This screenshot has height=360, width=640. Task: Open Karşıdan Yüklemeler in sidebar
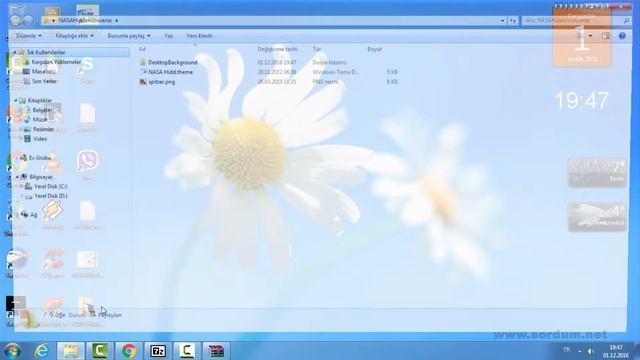(x=56, y=62)
